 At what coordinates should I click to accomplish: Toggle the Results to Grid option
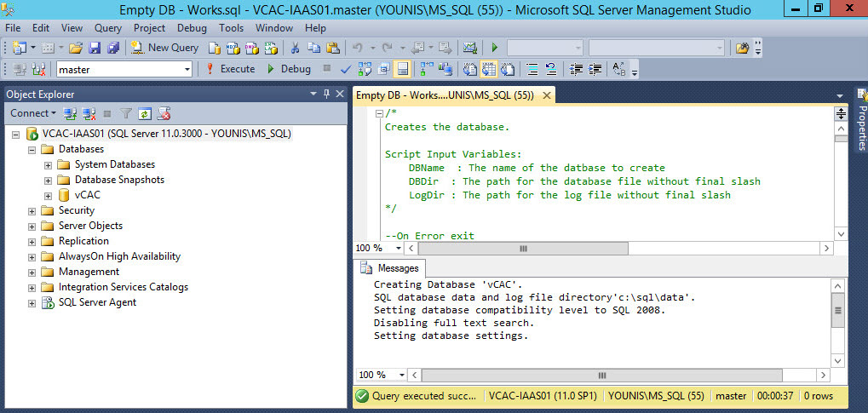[488, 69]
